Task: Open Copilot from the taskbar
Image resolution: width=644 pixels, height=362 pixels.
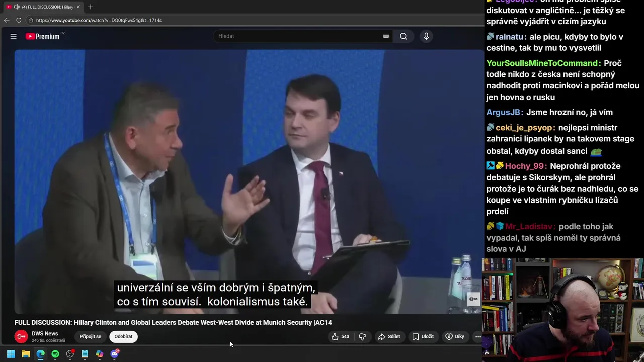Action: tap(100, 354)
